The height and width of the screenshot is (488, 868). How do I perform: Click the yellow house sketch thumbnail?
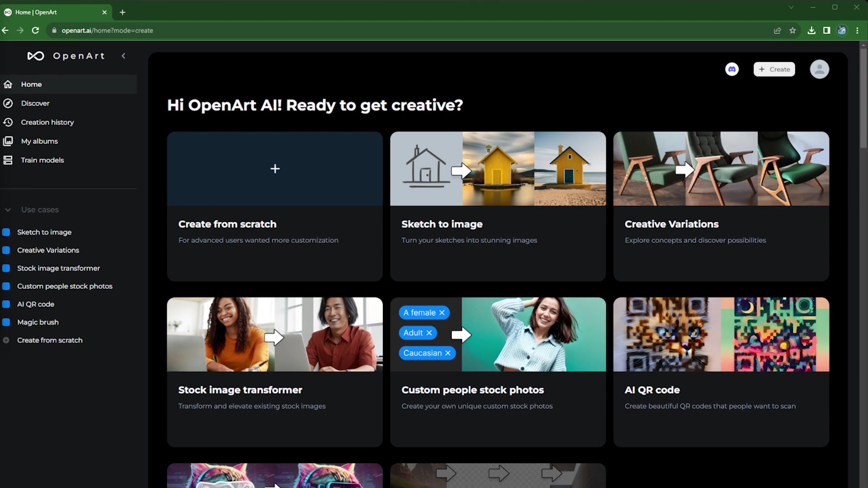coord(498,169)
